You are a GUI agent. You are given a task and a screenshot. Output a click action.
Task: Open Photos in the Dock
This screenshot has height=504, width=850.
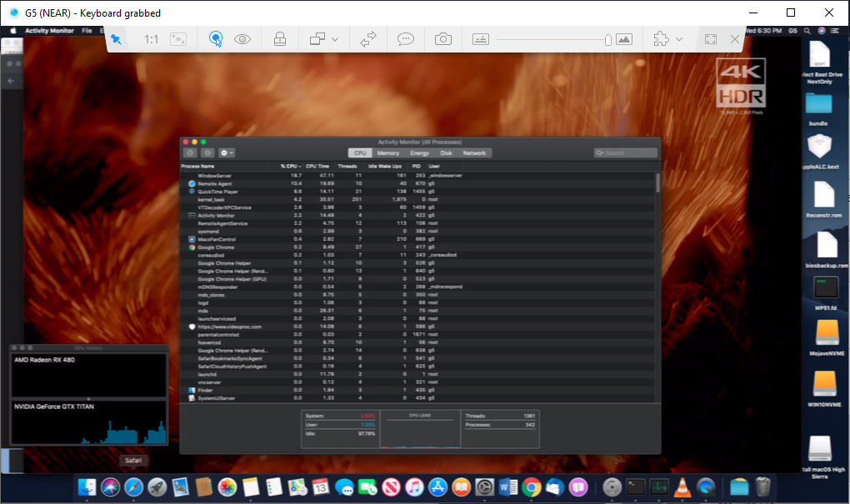(x=227, y=487)
